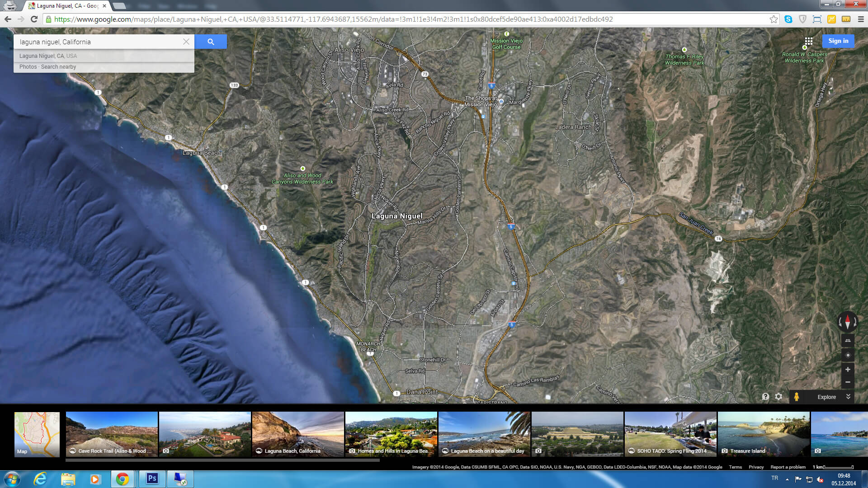Open the Treasure Island photo thumbnail
Screen dimensions: 868x488
[x=764, y=434]
